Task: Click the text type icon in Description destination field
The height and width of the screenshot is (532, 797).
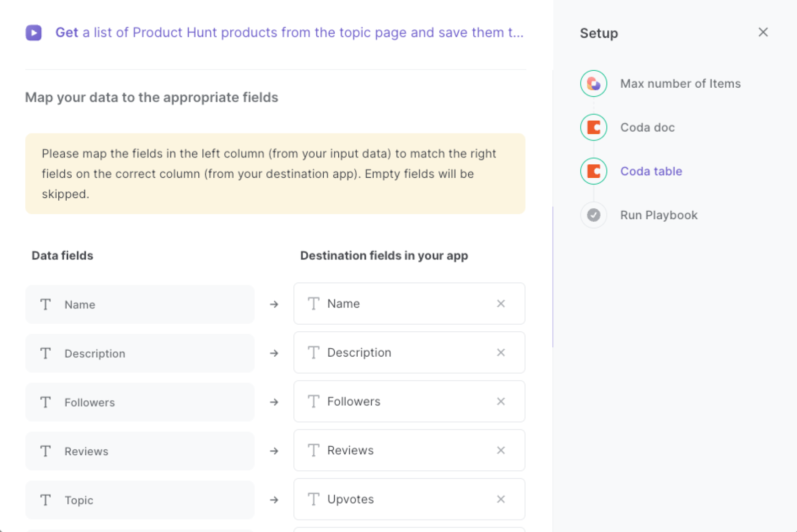Action: pyautogui.click(x=313, y=352)
